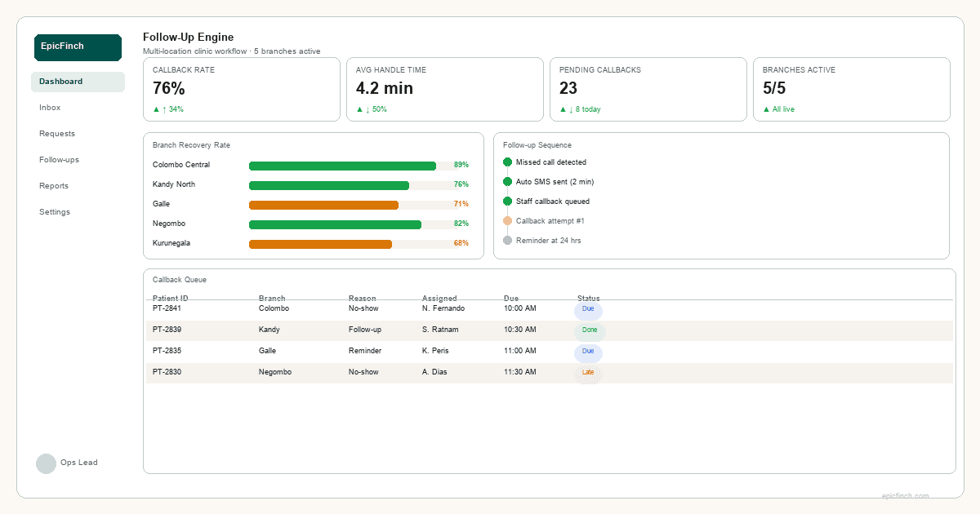
Task: Click the Kandy North recovery progress bar
Action: 327,184
